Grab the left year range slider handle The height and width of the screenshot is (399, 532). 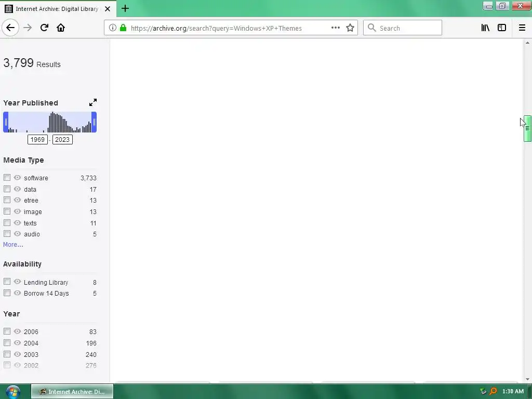coord(6,122)
